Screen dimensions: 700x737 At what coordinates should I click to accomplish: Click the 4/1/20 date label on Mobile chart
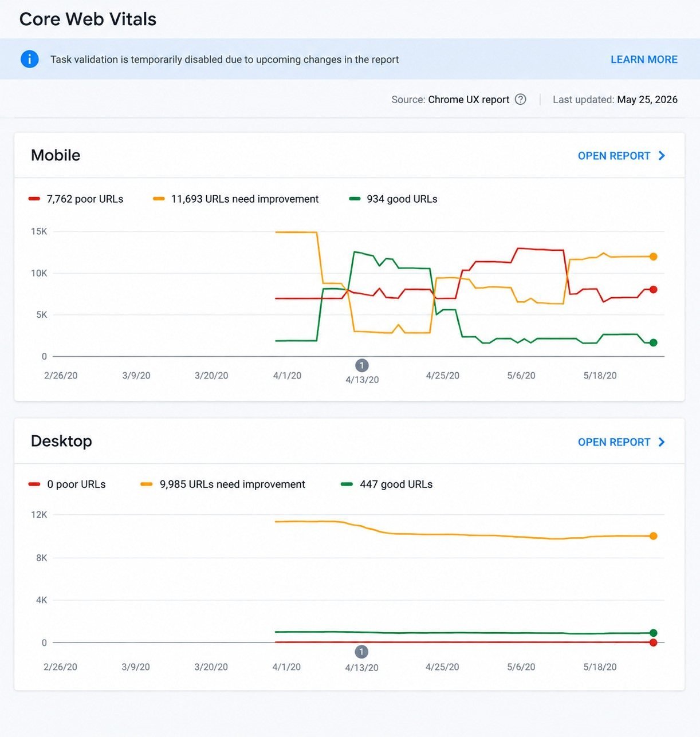(287, 376)
